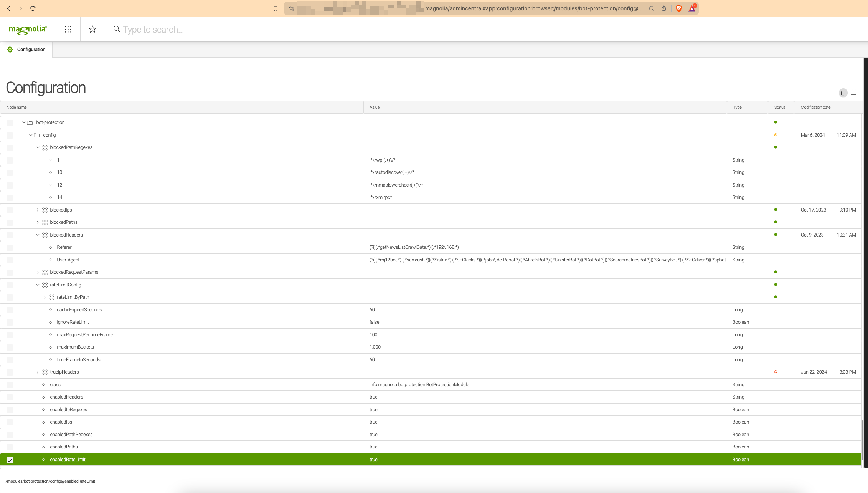This screenshot has height=493, width=868.
Task: Reload the page in browser
Action: pos(33,8)
